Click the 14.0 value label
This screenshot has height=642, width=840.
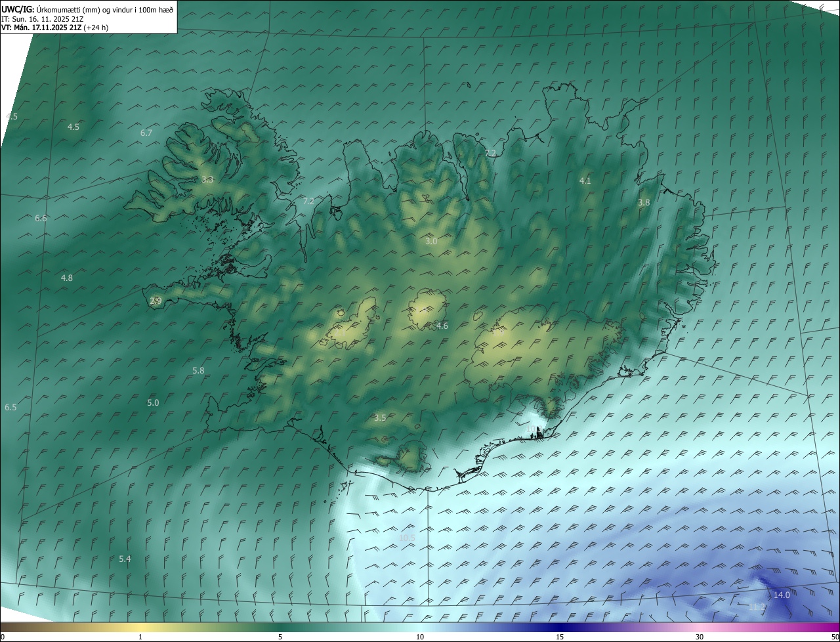pos(782,595)
